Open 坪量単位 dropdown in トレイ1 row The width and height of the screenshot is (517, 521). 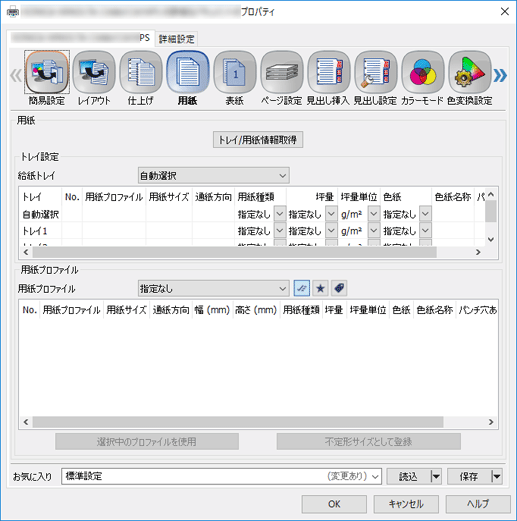click(374, 230)
